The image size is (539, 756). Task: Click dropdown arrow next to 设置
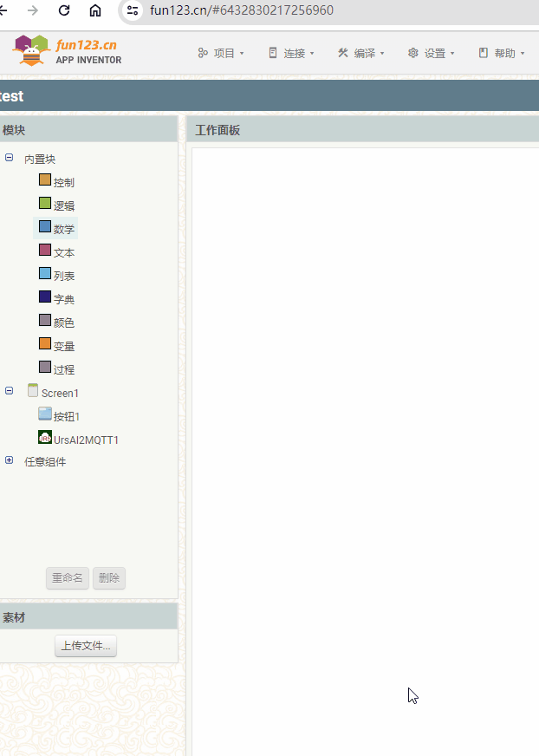pos(452,54)
